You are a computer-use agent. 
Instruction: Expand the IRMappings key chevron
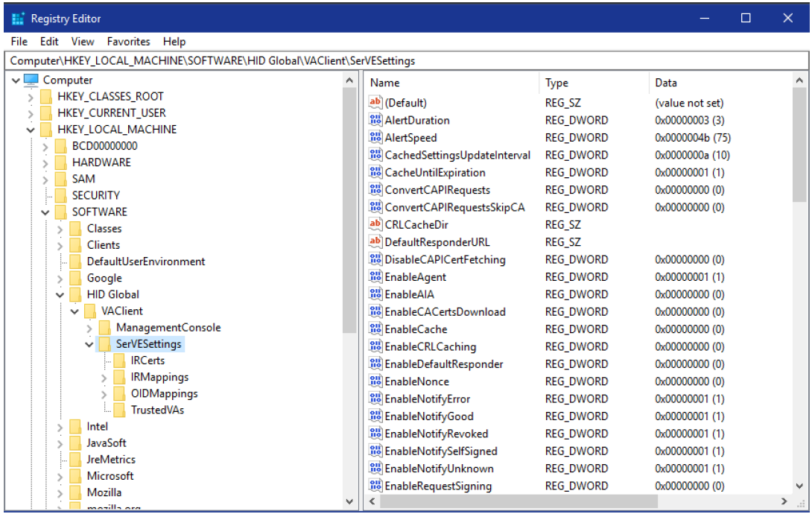pyautogui.click(x=105, y=376)
